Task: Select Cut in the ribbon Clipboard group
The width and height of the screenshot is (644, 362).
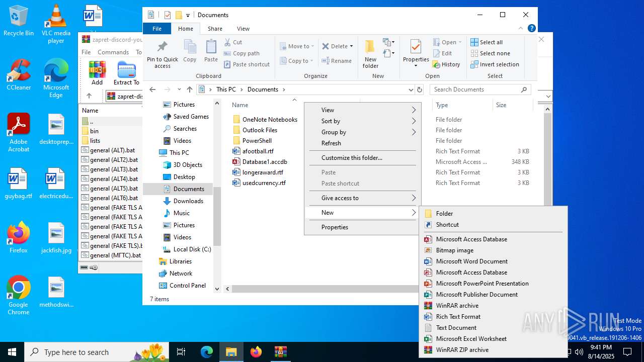Action: [x=233, y=42]
